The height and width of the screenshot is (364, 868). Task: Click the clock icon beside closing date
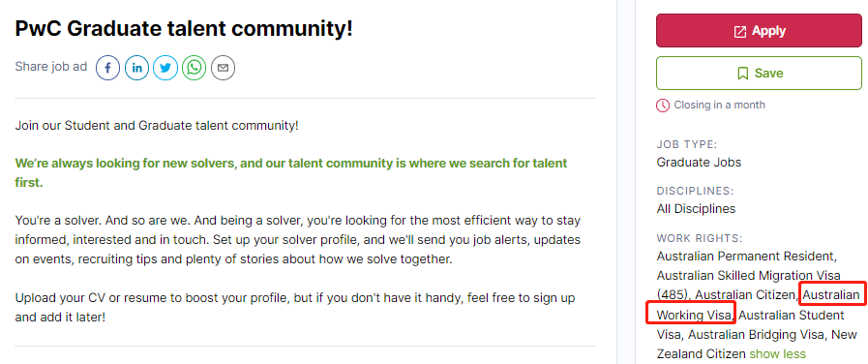point(663,105)
